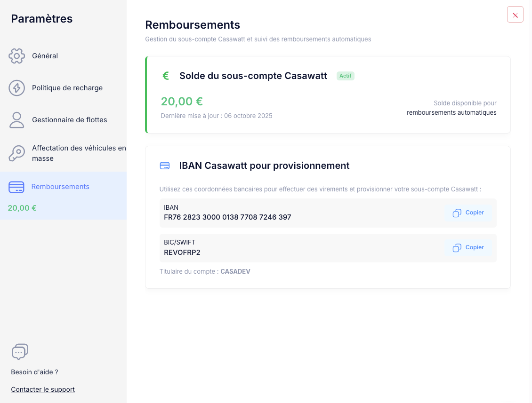This screenshot has width=532, height=403.
Task: Click the IBAN value FR76 2823 3000
Action: pos(227,217)
